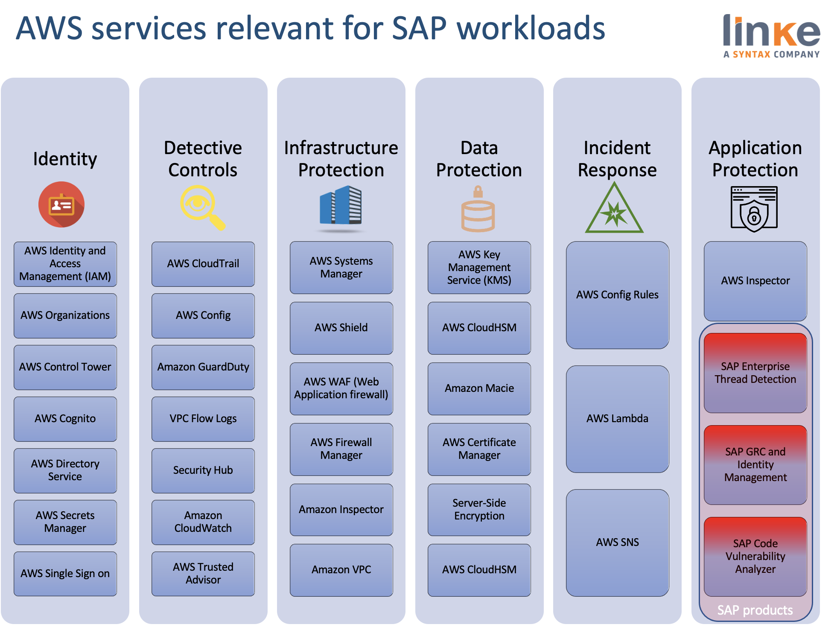The image size is (840, 636).
Task: Select the red SAP GRC and Identity Management swatch
Action: tap(755, 465)
